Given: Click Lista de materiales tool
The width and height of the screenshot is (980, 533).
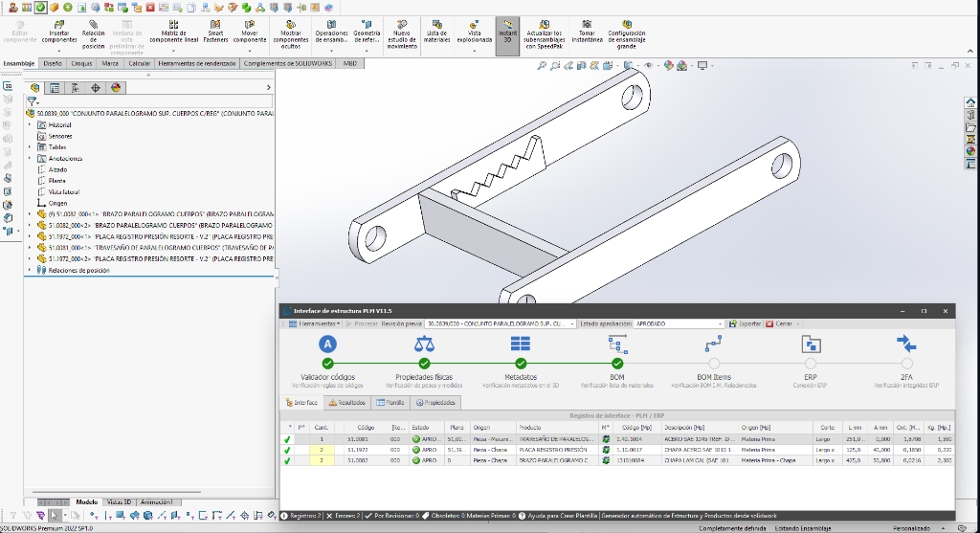Looking at the screenshot, I should [436, 32].
